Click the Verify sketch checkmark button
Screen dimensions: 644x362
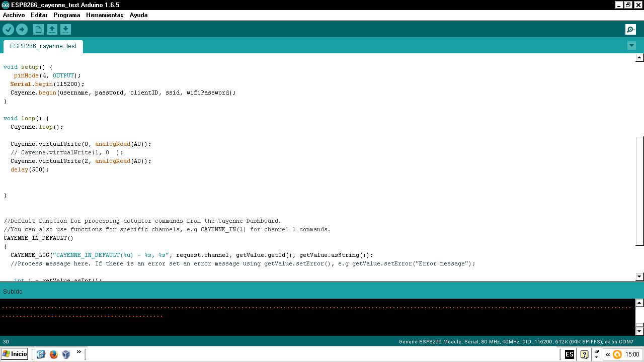[x=8, y=30]
